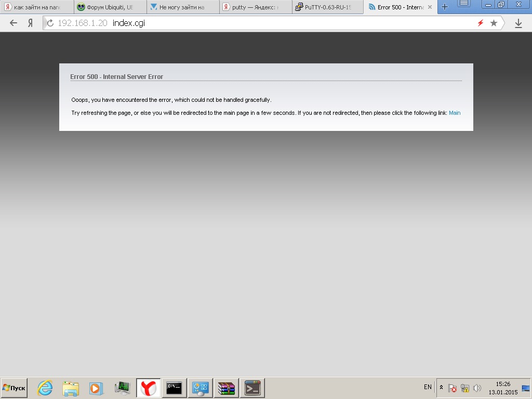Toggle the red lightning Turbo mode icon

tap(481, 23)
